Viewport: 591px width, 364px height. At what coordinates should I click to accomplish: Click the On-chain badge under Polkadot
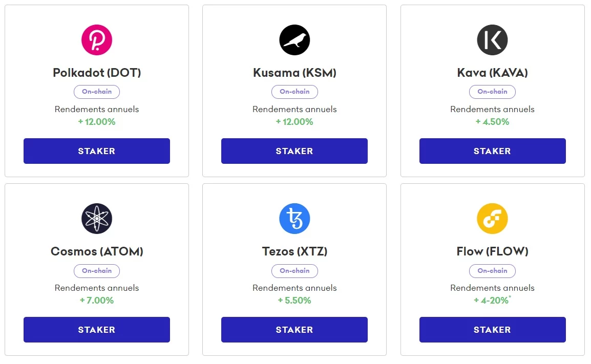pyautogui.click(x=97, y=92)
